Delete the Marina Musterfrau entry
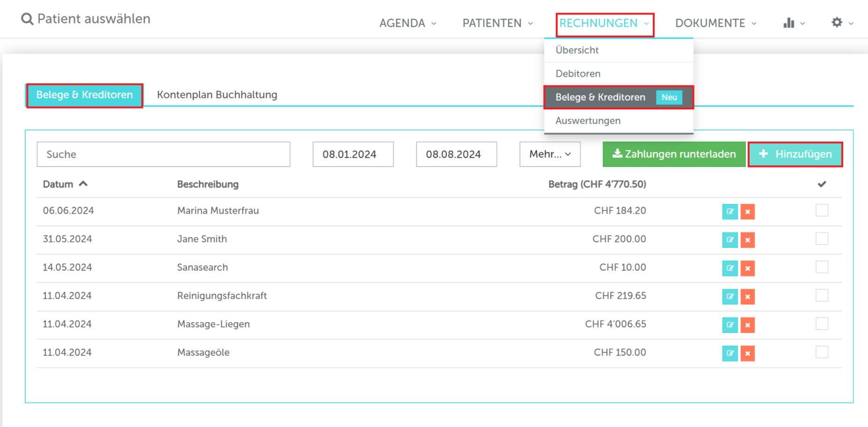 tap(748, 211)
